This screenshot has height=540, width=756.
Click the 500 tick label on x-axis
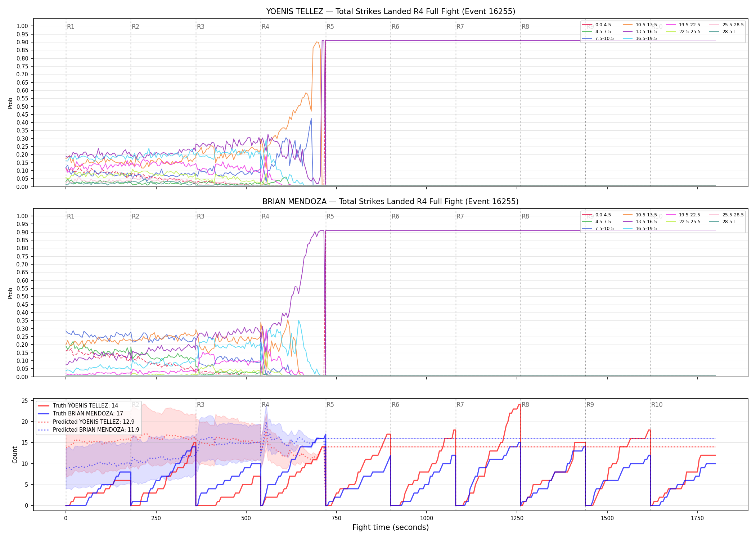click(x=246, y=518)
